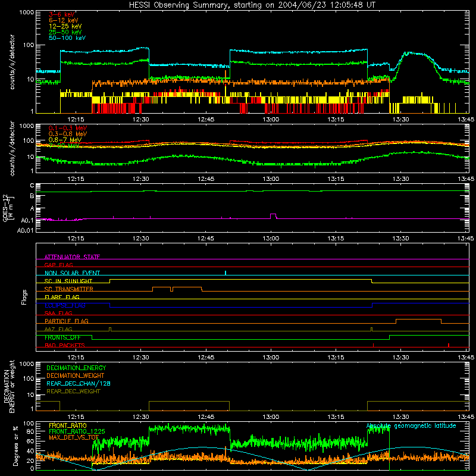Click the A0.1 tick label on GOES axis
476x476 pixels.
[x=27, y=220]
